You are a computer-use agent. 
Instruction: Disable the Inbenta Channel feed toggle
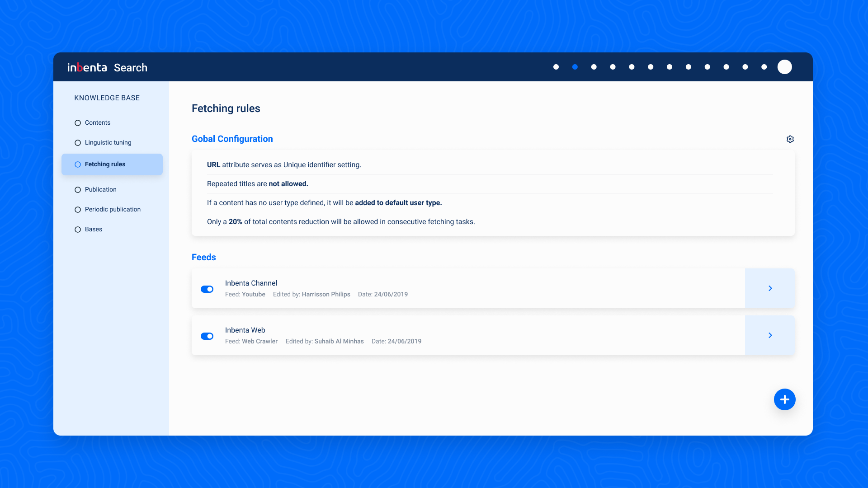click(x=207, y=289)
